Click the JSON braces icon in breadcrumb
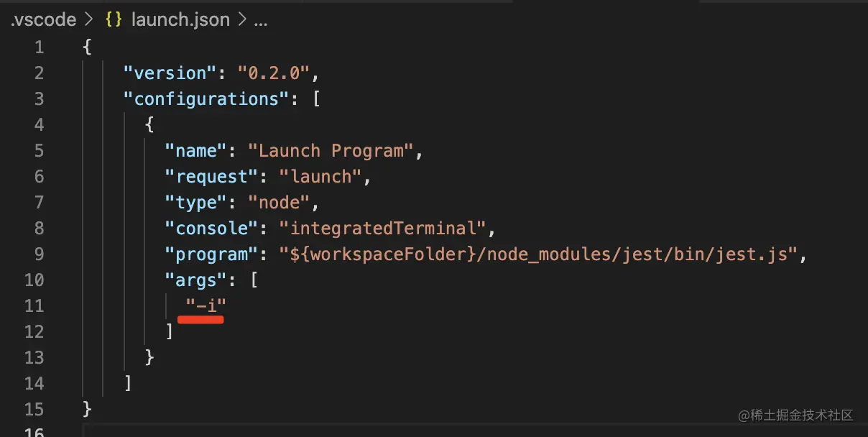 click(114, 19)
